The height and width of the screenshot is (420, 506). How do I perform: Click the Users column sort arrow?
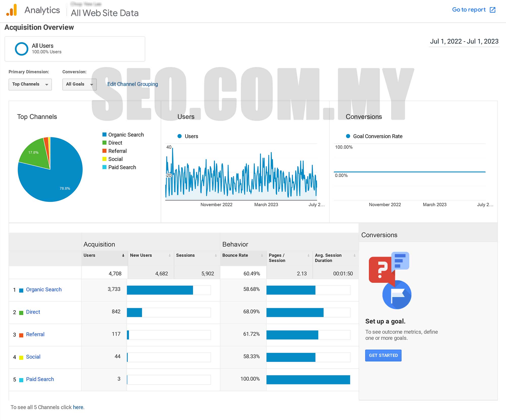[x=123, y=255]
